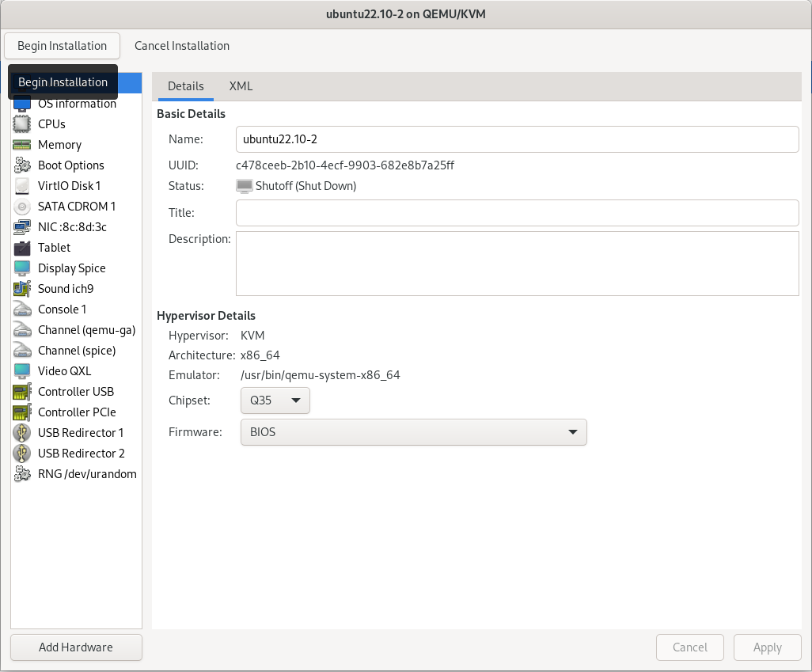Select the SATA CDROM 1 entry
This screenshot has width=812, height=672.
[x=76, y=207]
